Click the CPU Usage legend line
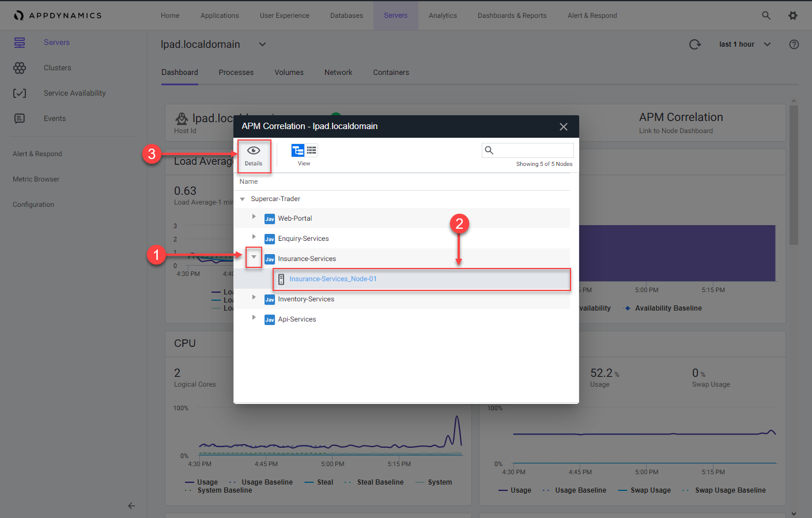Viewport: 812px width, 518px height. click(189, 482)
